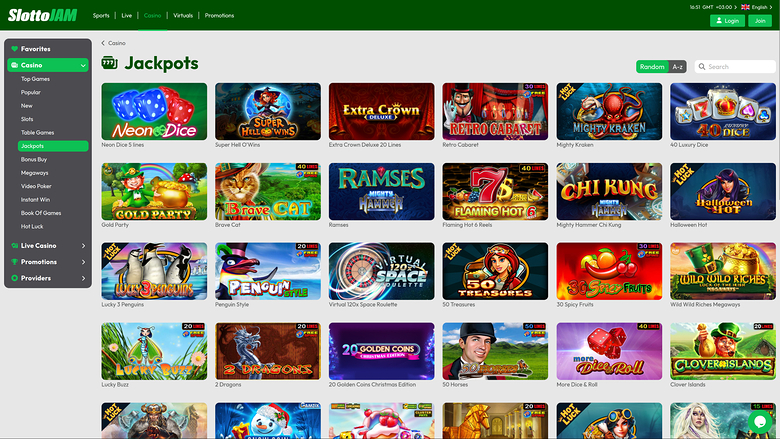Open the Retro Cabaret game
This screenshot has height=439, width=780.
point(495,111)
